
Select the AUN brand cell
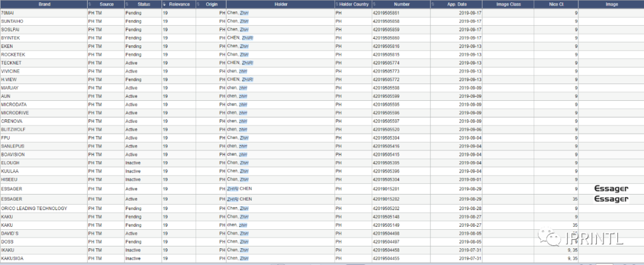pos(44,96)
